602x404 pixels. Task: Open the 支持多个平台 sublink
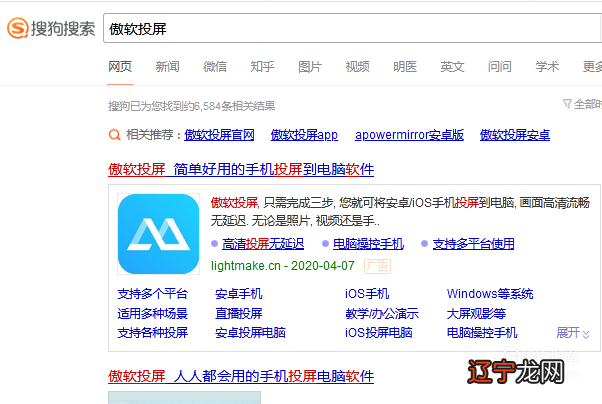152,294
